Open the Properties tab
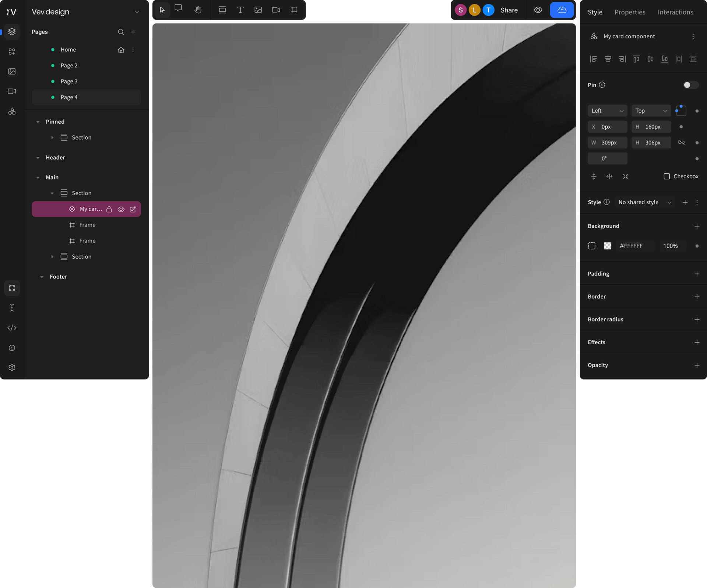 (630, 12)
